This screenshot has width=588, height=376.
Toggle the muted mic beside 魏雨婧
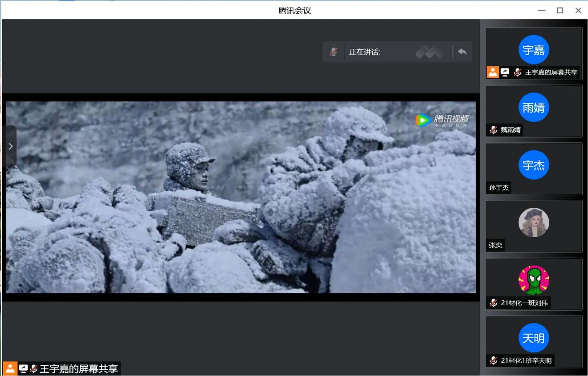click(493, 130)
